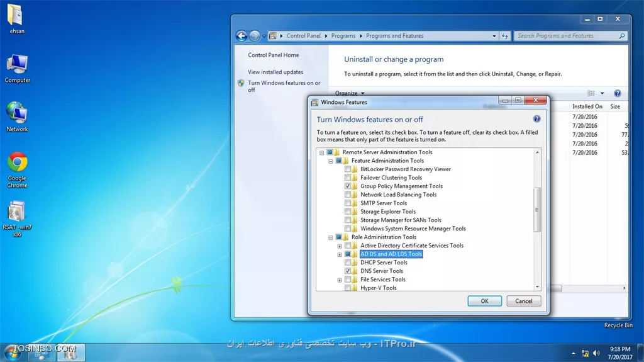Toggle AD DS and AD LDS Tools checkbox
This screenshot has height=362, width=644.
347,254
